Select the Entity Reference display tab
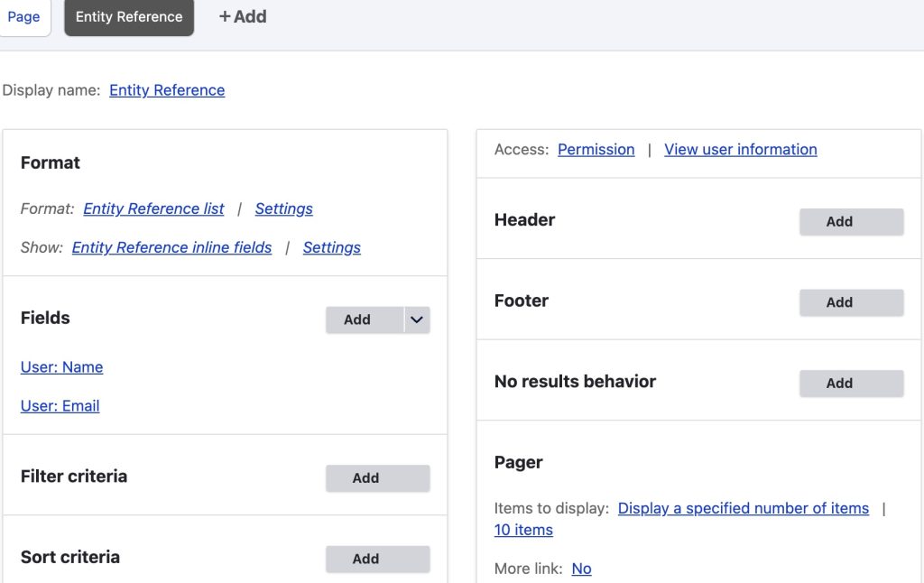 [x=129, y=17]
